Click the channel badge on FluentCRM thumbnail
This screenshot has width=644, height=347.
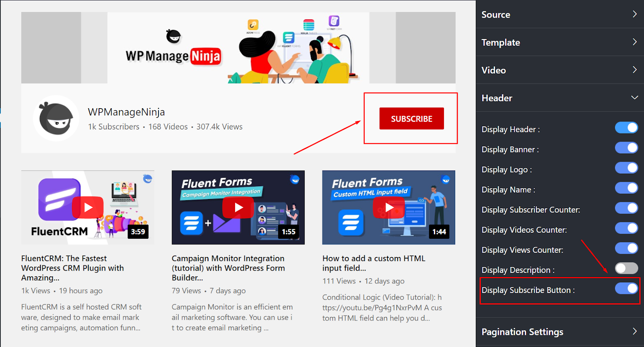[148, 179]
